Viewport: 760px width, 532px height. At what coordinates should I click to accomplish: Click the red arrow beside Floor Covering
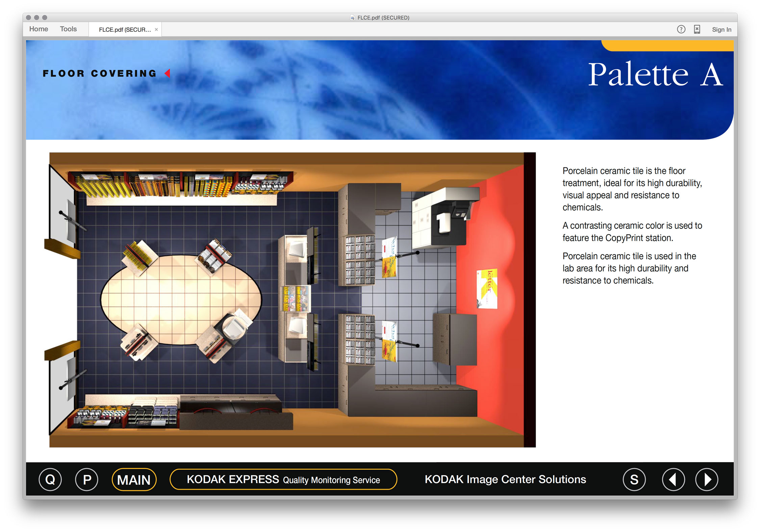(x=167, y=73)
